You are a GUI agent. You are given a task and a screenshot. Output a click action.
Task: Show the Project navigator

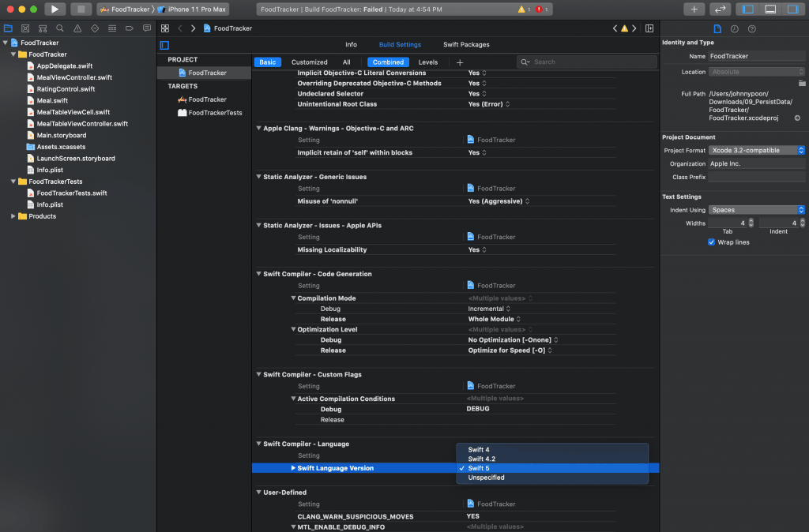8,28
